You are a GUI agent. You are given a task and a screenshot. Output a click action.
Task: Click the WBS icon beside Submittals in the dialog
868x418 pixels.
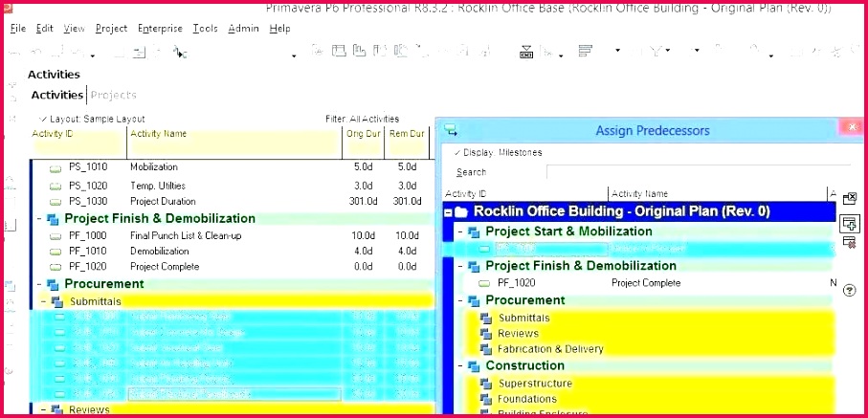(x=485, y=319)
